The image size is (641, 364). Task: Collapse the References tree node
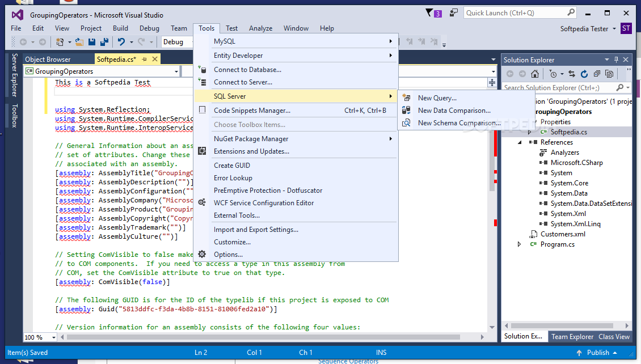(x=520, y=142)
